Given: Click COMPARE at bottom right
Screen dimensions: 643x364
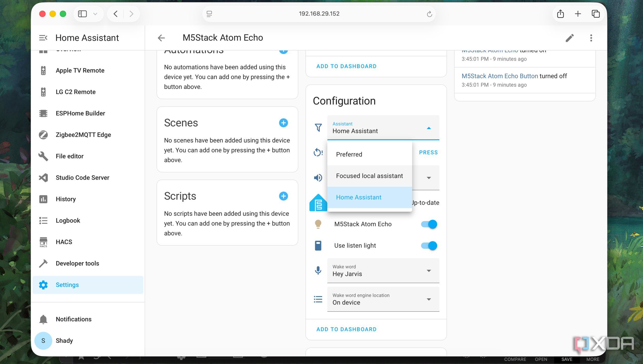Looking at the screenshot, I should click(x=515, y=359).
